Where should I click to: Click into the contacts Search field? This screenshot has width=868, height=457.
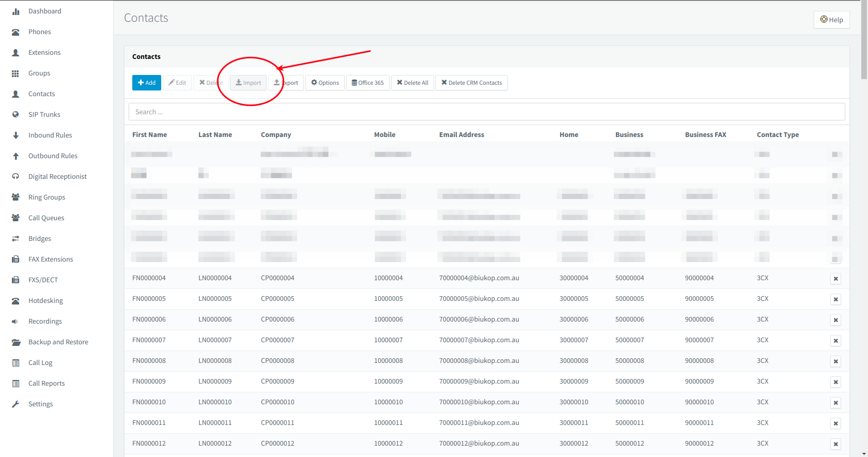[x=487, y=112]
